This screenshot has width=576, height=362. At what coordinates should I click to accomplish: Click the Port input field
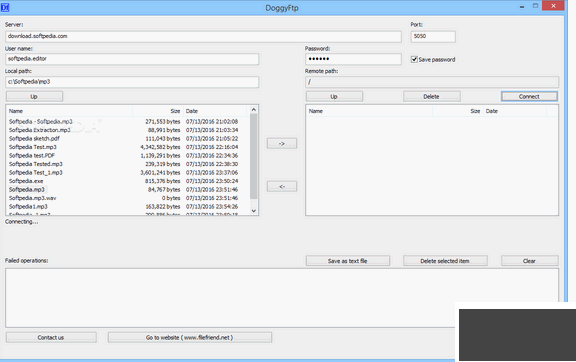[x=433, y=36]
